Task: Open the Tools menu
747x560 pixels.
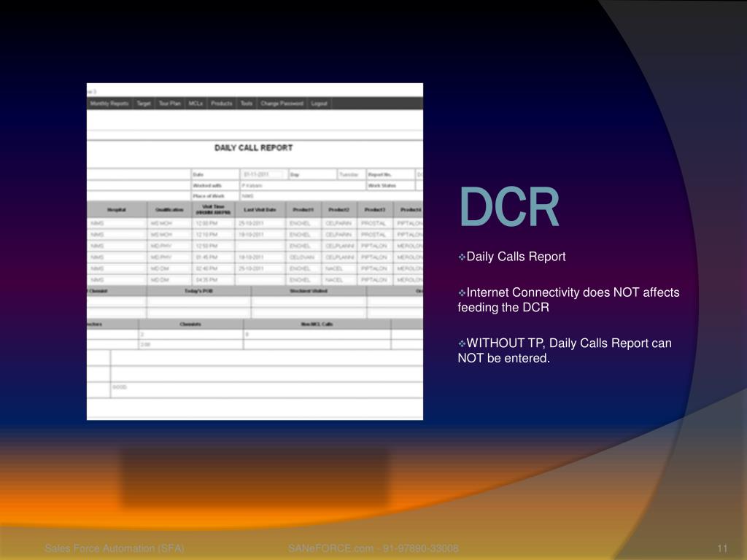Action: (247, 104)
